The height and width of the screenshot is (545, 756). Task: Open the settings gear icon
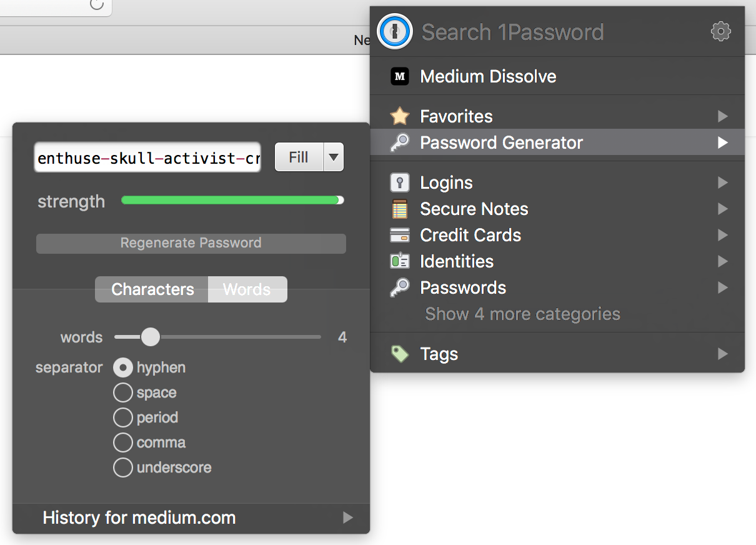[x=720, y=31]
